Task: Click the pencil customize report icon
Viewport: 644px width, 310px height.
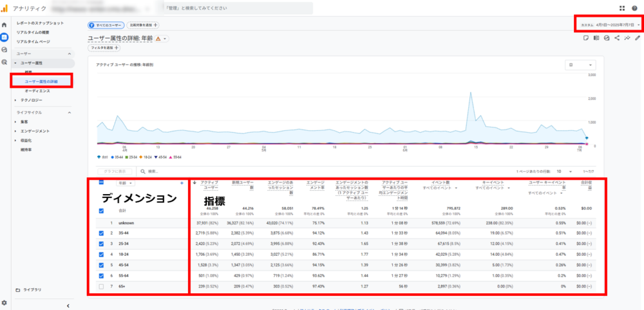Action: [x=638, y=38]
